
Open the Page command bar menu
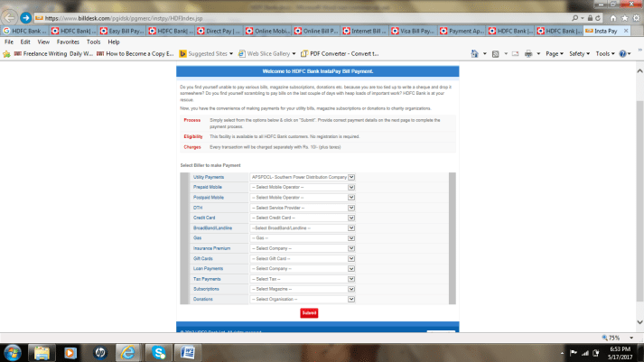tap(554, 54)
